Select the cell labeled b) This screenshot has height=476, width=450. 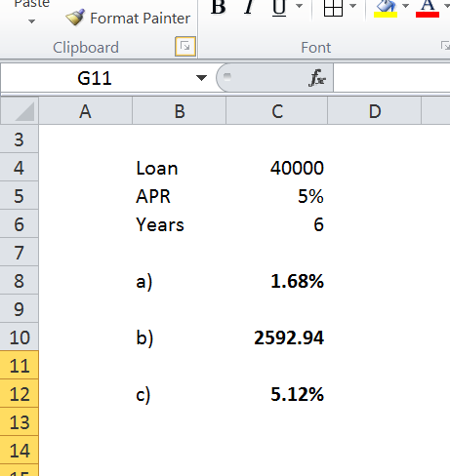pos(180,337)
